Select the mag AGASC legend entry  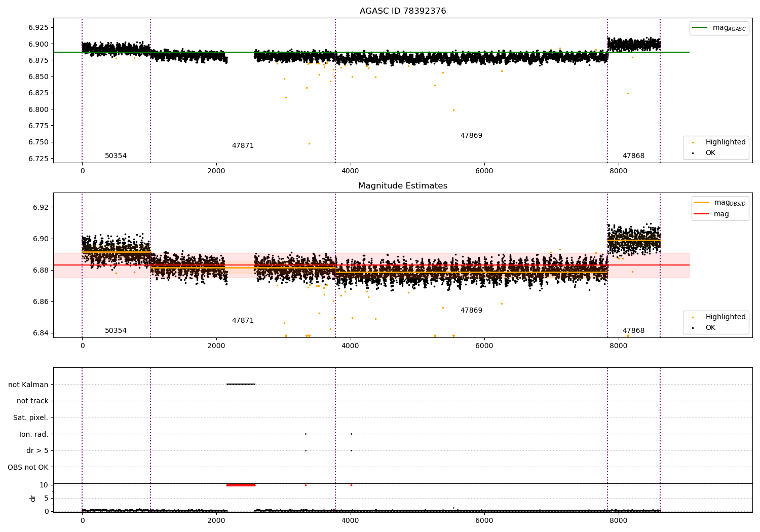[x=719, y=28]
